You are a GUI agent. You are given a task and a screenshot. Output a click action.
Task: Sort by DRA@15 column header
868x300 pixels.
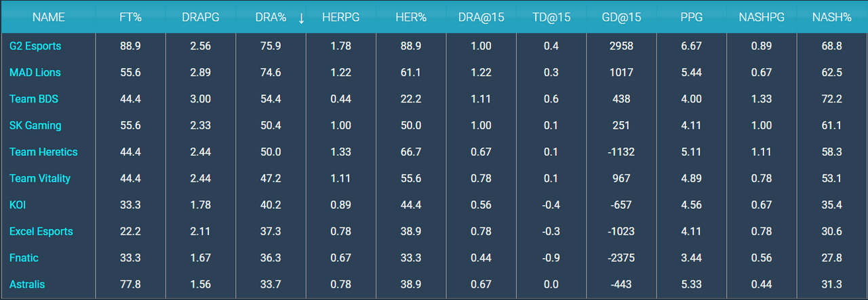tap(481, 18)
